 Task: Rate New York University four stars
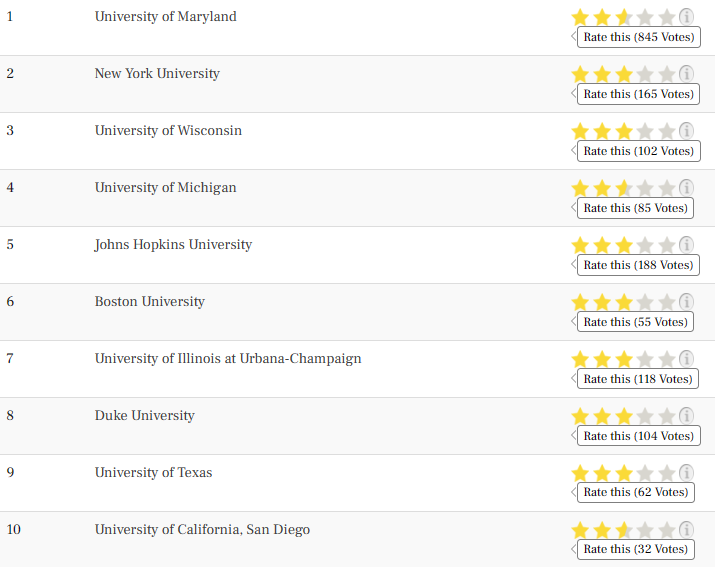coord(645,74)
